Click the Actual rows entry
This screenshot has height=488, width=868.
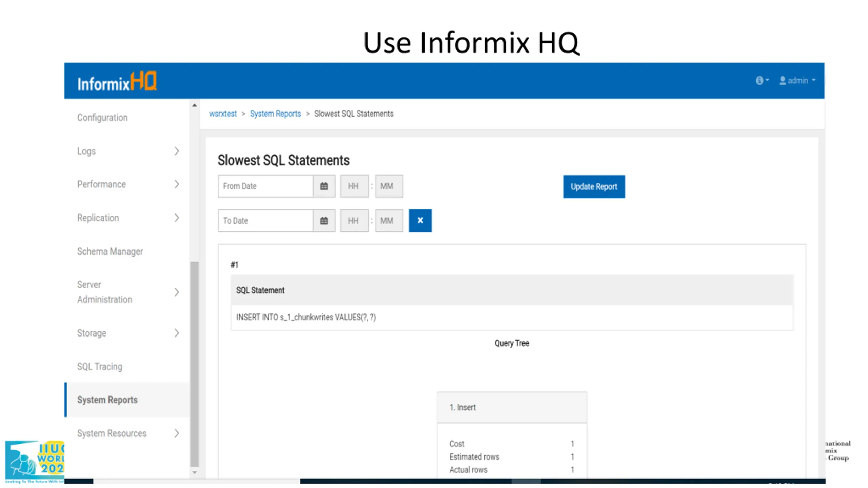coord(512,470)
